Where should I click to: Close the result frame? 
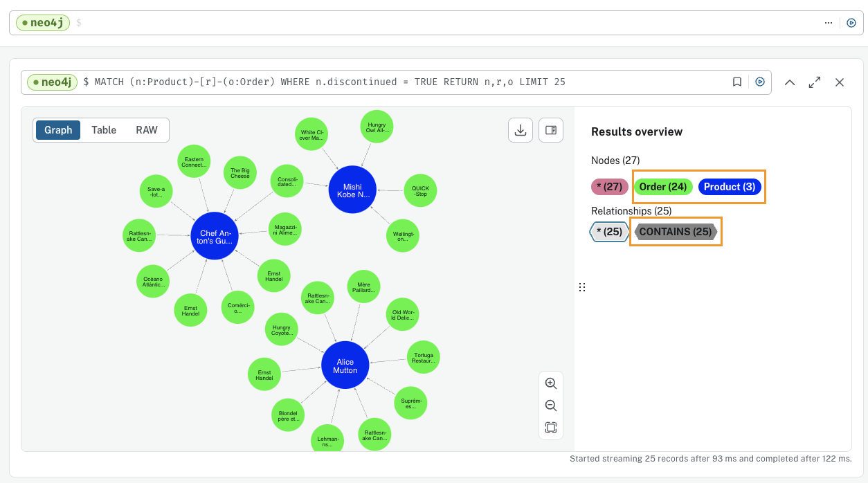click(x=840, y=82)
